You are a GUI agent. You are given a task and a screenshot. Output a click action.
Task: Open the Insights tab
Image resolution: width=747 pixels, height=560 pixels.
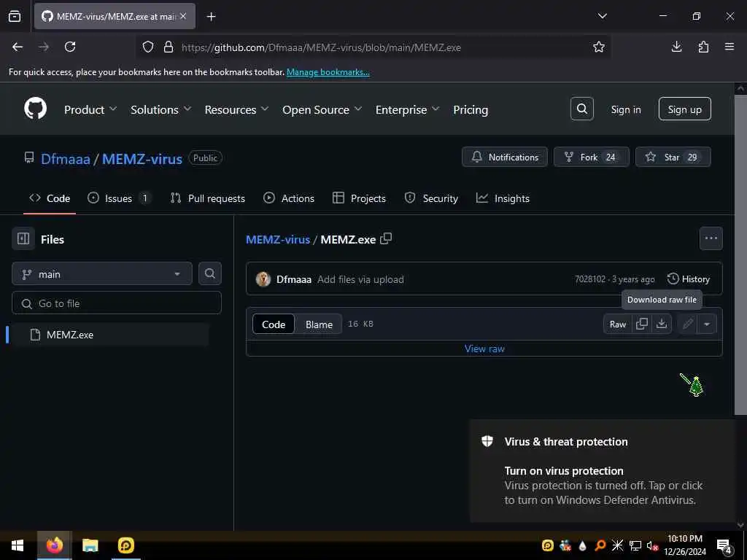503,198
